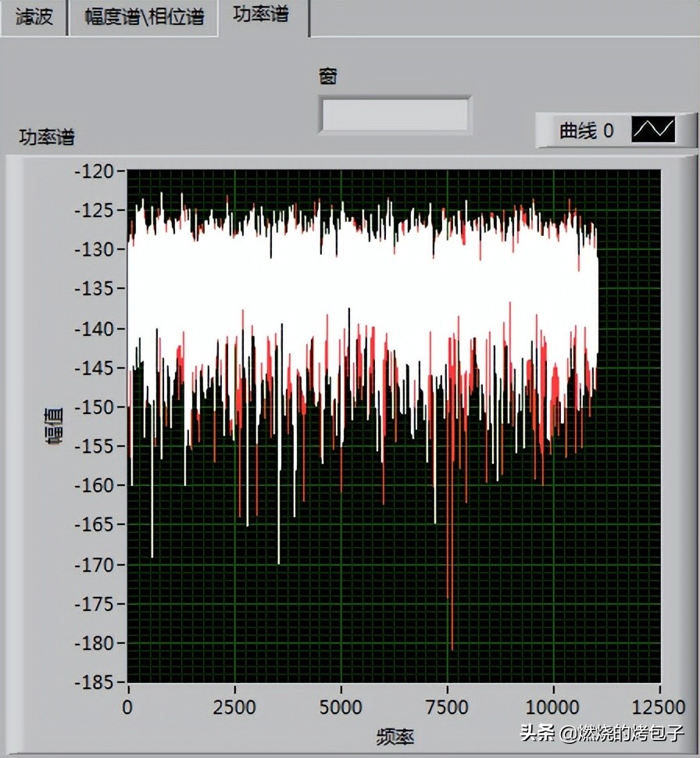Click the 2500 x-axis tick label
This screenshot has height=758, width=700.
(x=234, y=707)
